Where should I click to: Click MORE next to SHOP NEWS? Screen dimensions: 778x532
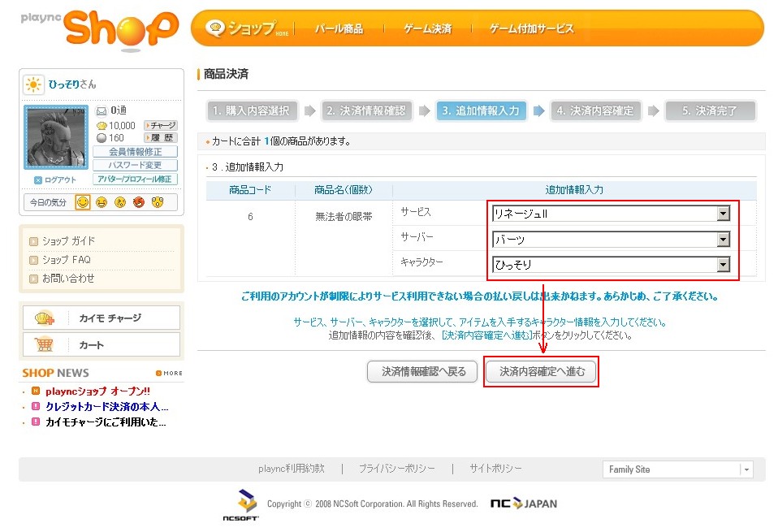click(169, 373)
